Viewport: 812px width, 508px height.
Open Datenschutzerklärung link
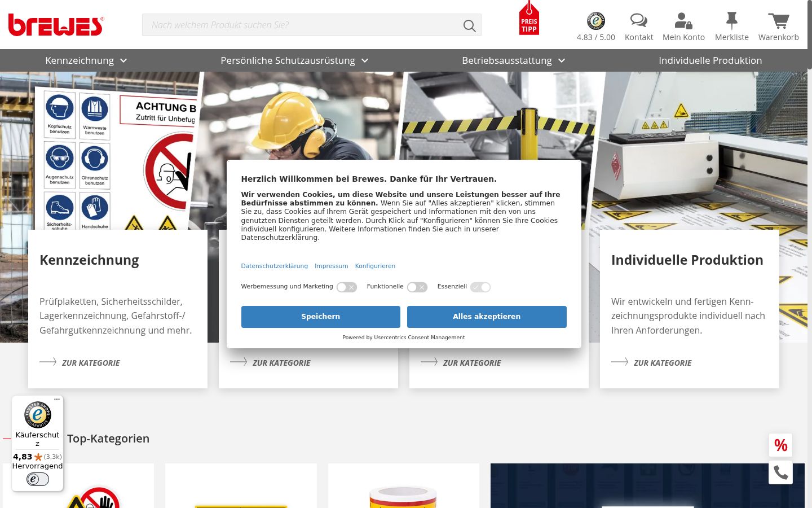point(275,266)
